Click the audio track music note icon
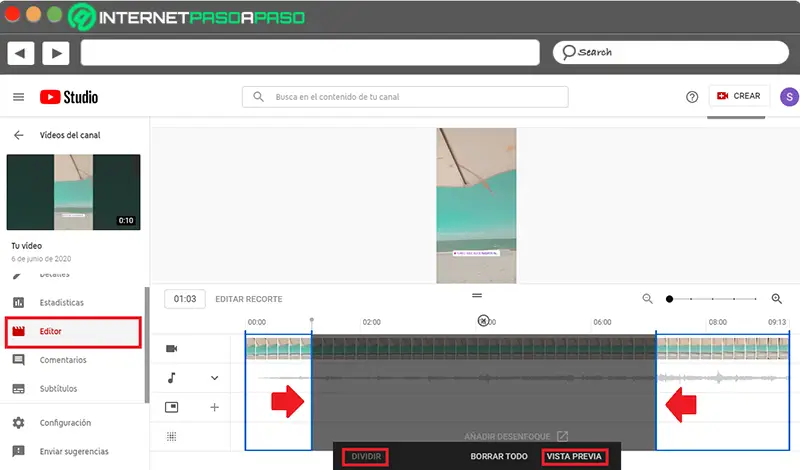 click(x=172, y=378)
